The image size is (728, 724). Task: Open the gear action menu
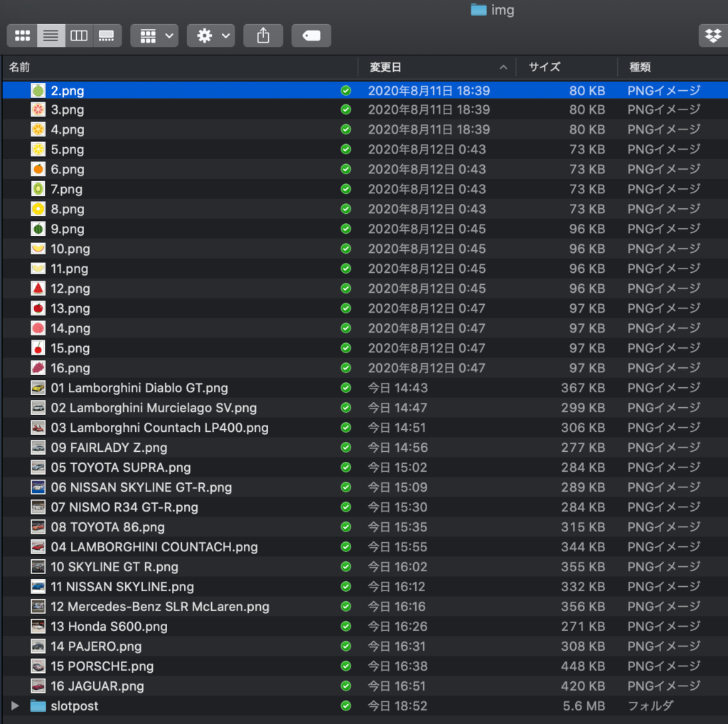[x=210, y=36]
